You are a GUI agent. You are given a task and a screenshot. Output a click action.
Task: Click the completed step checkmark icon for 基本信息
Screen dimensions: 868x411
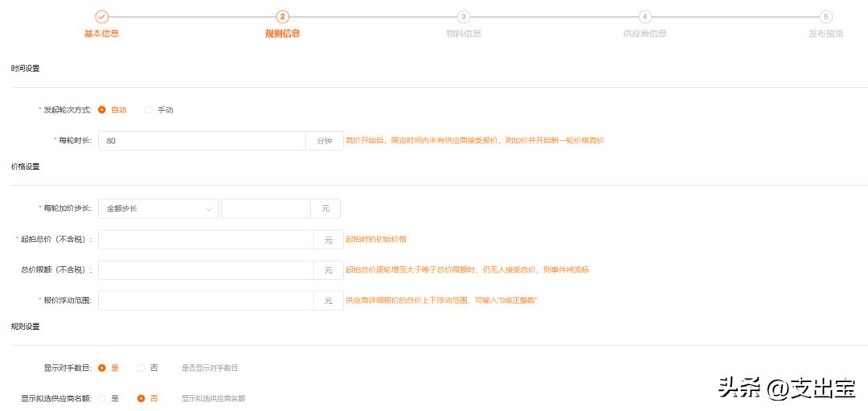click(101, 17)
